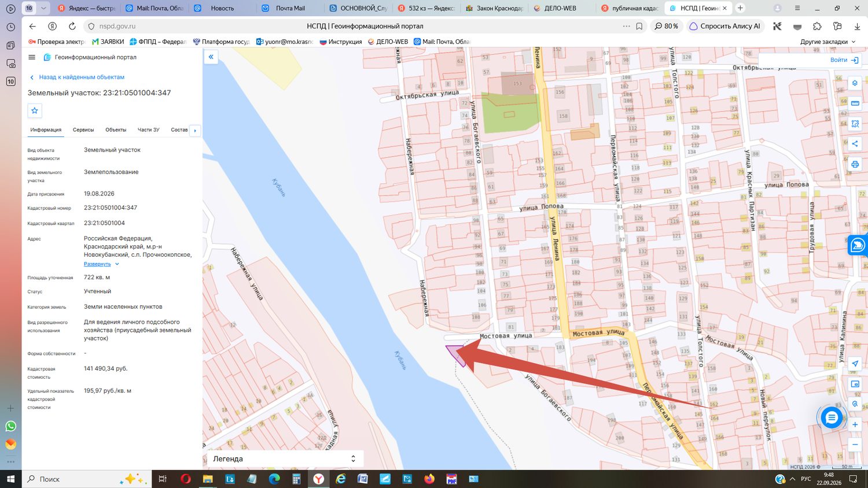This screenshot has height=488, width=868.
Task: Click the nspd.gov.ru address field
Action: coord(117,26)
